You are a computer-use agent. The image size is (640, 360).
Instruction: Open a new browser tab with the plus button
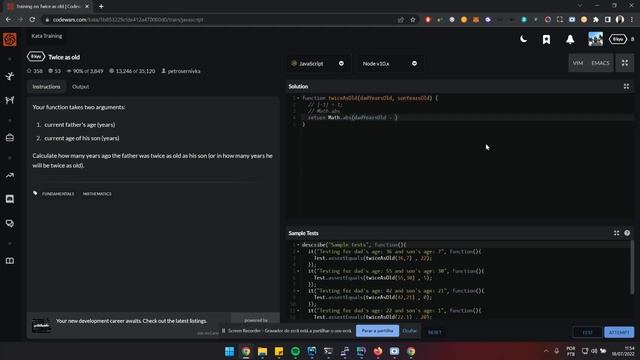coord(101,6)
